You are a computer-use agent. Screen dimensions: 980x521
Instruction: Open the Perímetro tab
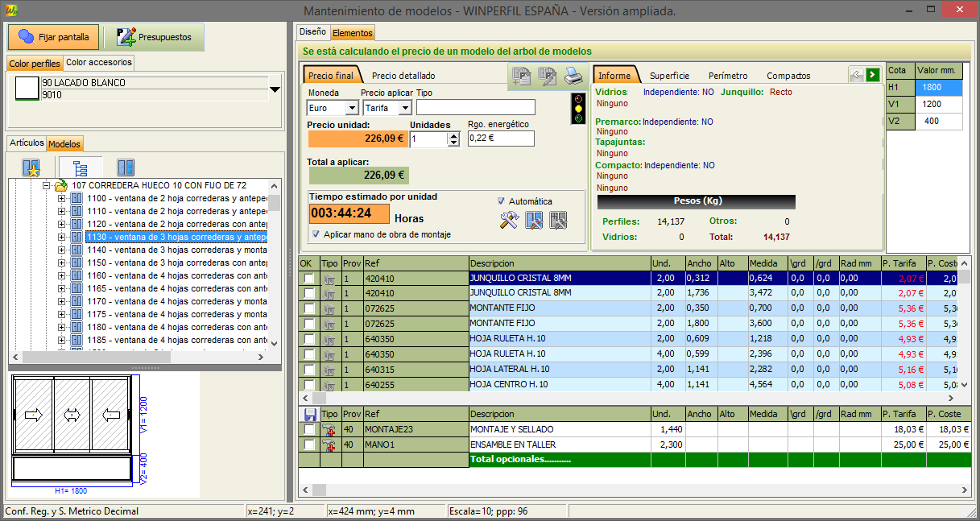[728, 76]
